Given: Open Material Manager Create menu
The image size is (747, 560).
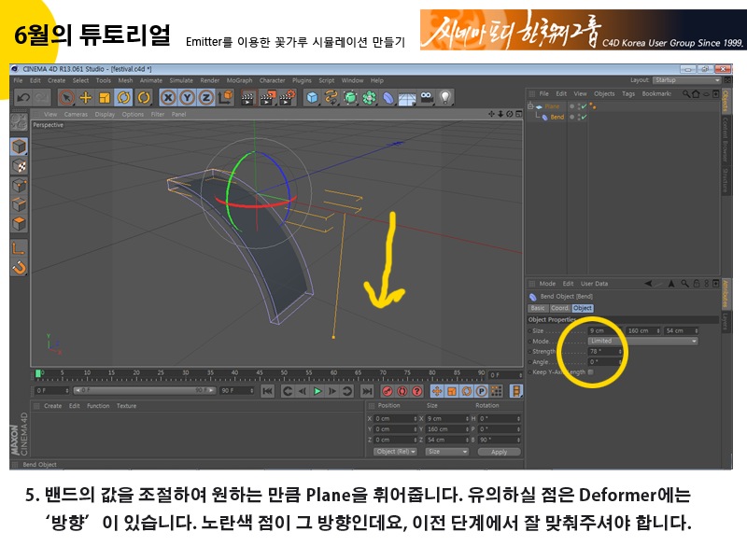Looking at the screenshot, I should coord(53,406).
